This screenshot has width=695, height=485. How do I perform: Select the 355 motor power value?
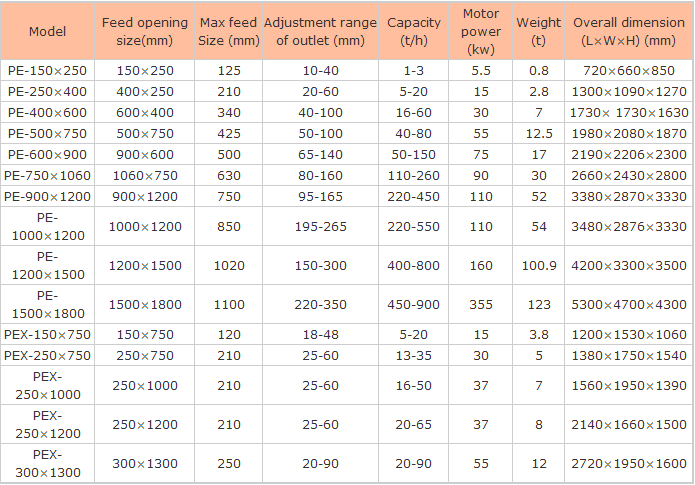[481, 305]
